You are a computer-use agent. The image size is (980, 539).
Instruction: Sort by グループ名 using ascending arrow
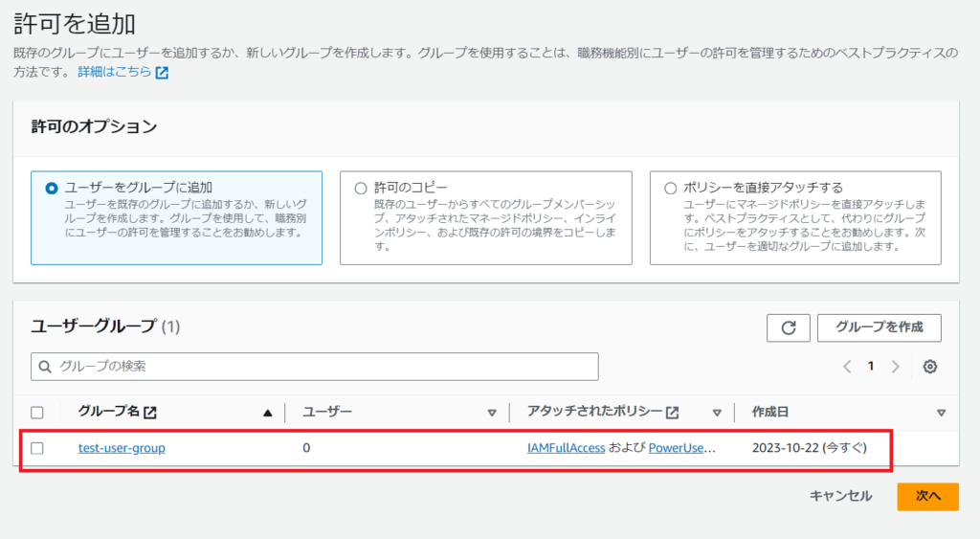point(267,413)
